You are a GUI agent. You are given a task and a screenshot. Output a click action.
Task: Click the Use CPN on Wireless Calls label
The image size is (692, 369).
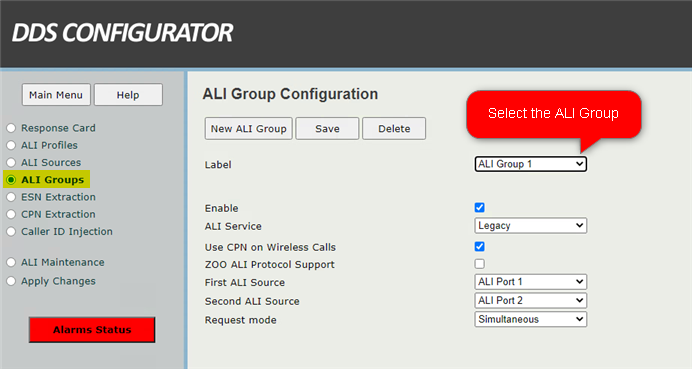tap(270, 247)
